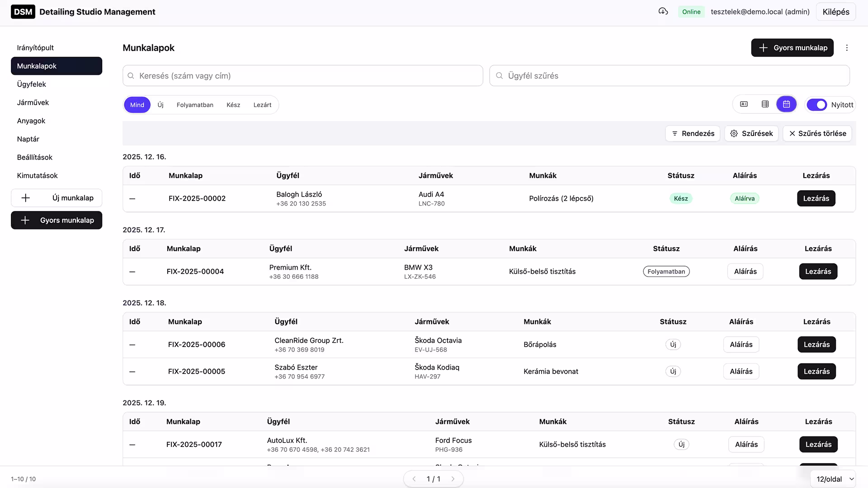868x488 pixels.
Task: Focus the Ügyfél szűrés input field
Action: pos(669,76)
